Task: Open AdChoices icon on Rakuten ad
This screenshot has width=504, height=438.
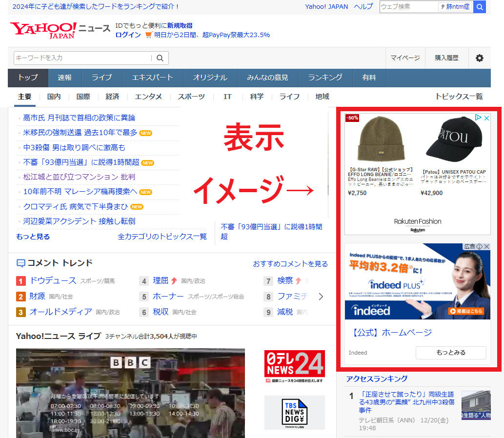Action: 478,118
